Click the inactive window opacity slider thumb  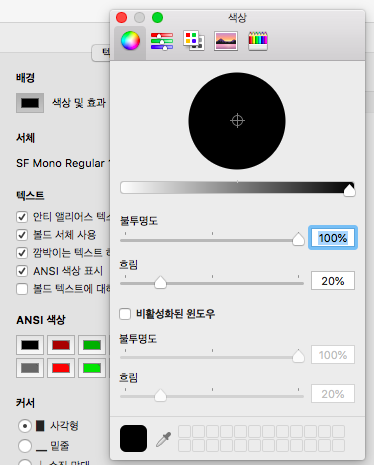(x=298, y=356)
